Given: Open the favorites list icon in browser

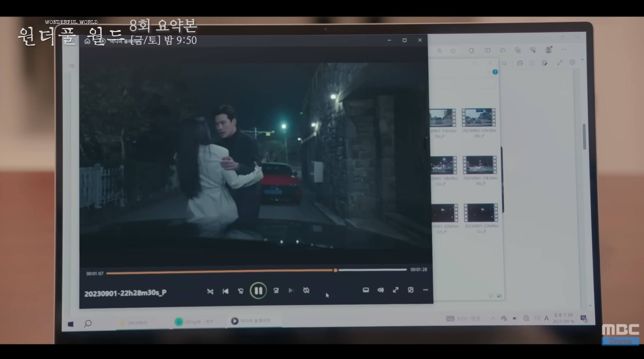Looking at the screenshot, I should 503,50.
